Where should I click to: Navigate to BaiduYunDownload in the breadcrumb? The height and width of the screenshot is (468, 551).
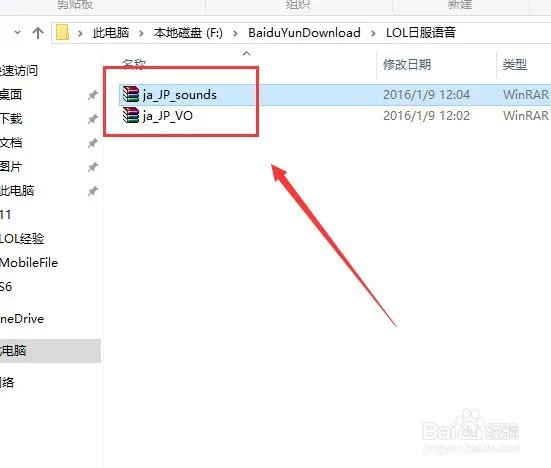tap(304, 33)
